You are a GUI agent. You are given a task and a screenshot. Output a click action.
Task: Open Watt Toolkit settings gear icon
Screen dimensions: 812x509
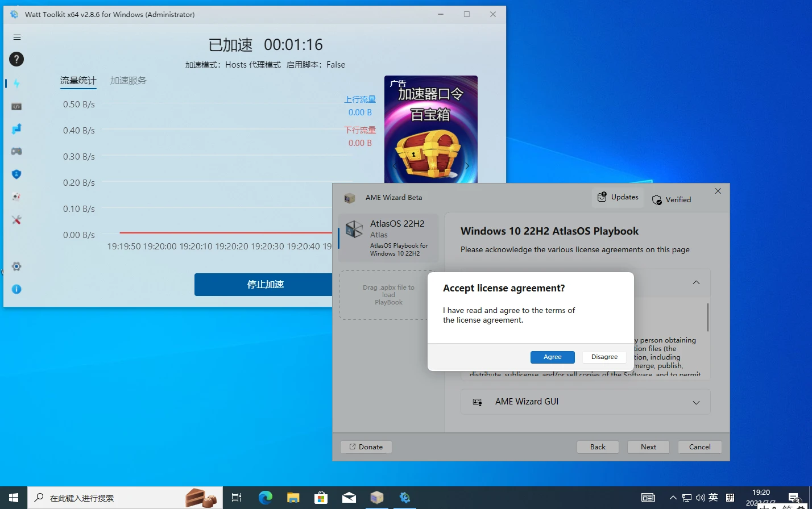click(x=16, y=266)
